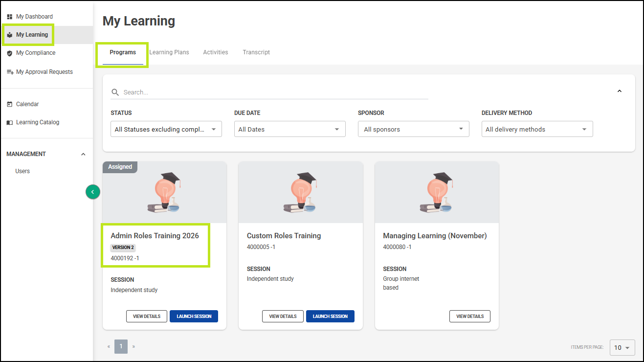
Task: Open the Status filter dropdown
Action: point(166,129)
